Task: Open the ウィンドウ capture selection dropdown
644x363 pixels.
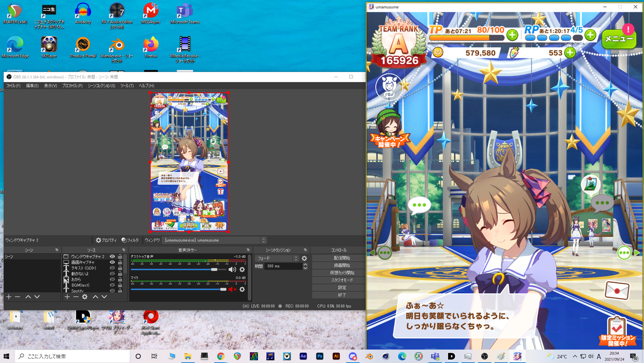Action: pos(215,240)
